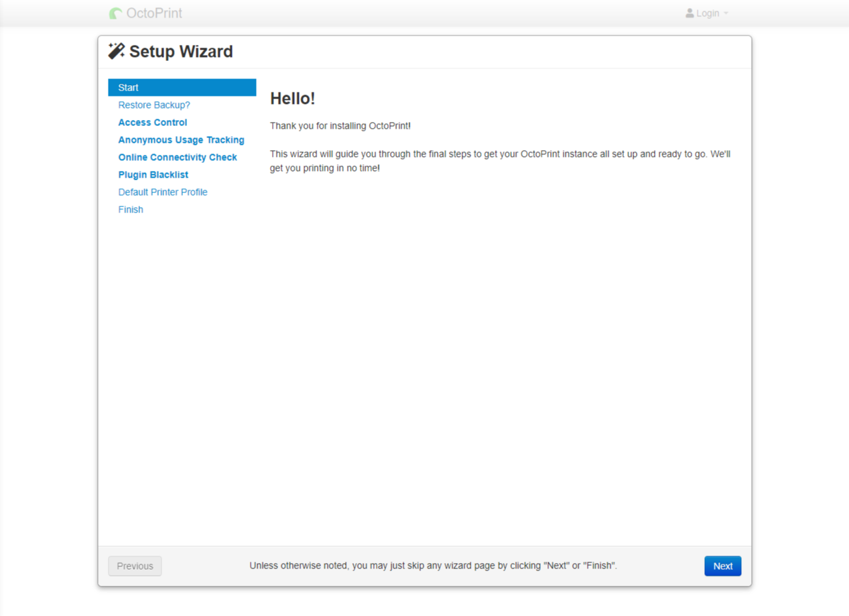Click the Setup Wizard title text

coord(181,52)
